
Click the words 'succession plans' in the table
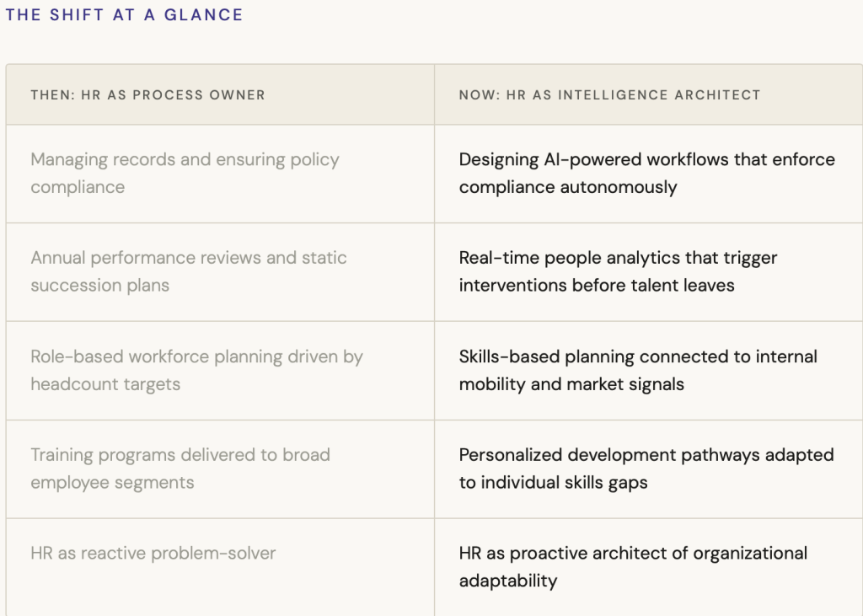click(99, 286)
